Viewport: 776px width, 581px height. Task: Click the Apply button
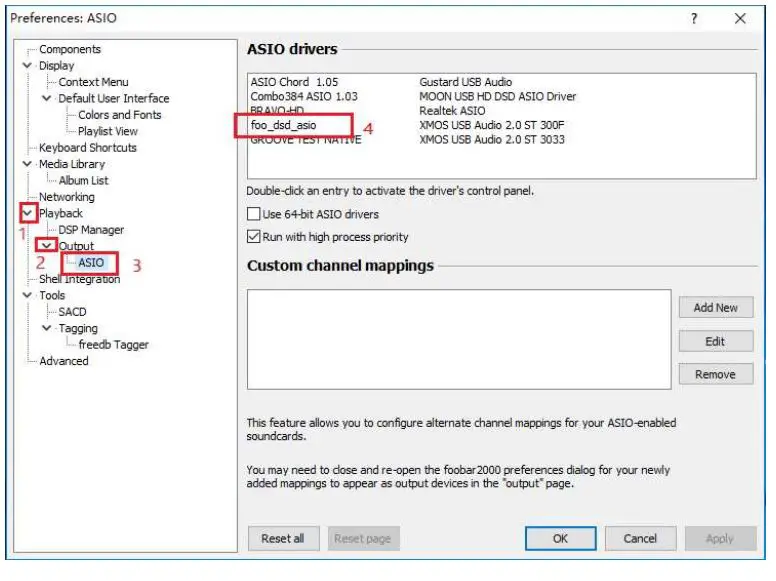click(720, 538)
